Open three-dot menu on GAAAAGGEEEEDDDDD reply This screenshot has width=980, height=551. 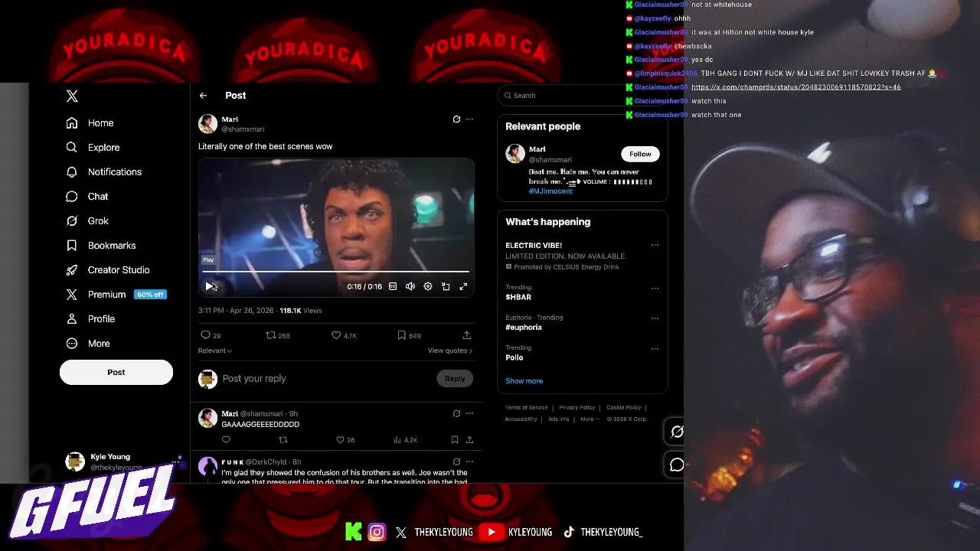[469, 413]
